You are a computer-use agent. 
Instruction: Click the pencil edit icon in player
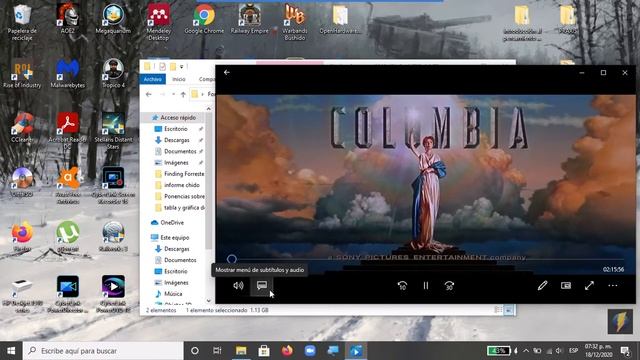tap(542, 286)
